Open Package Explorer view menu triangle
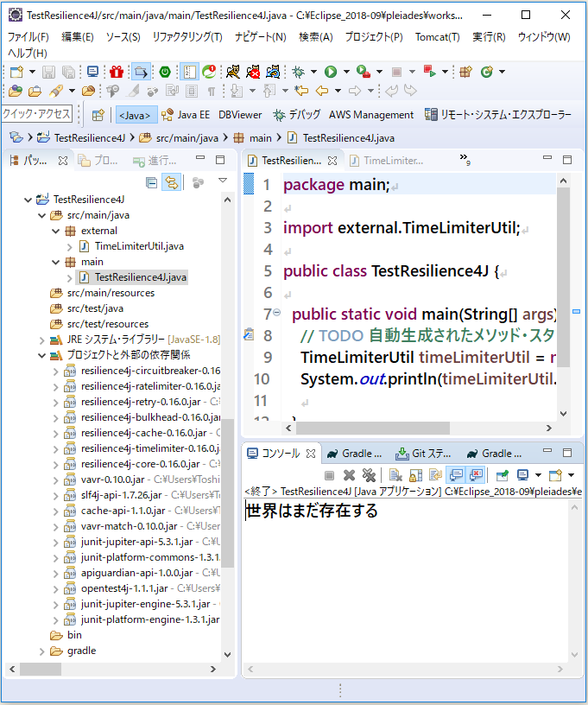The image size is (588, 705). [223, 181]
